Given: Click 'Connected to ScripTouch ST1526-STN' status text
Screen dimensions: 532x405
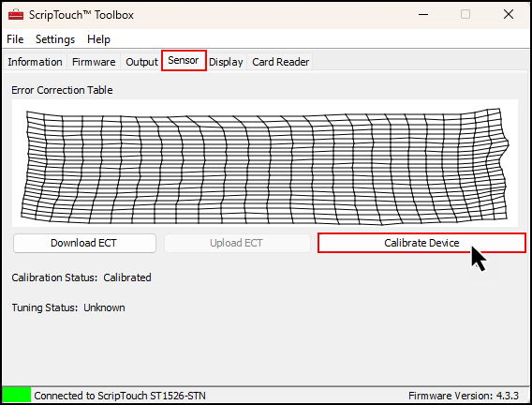Looking at the screenshot, I should pyautogui.click(x=120, y=396).
